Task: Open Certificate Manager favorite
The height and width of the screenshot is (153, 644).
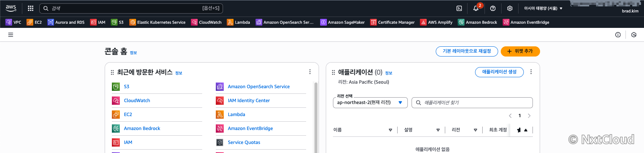Action: (x=392, y=22)
